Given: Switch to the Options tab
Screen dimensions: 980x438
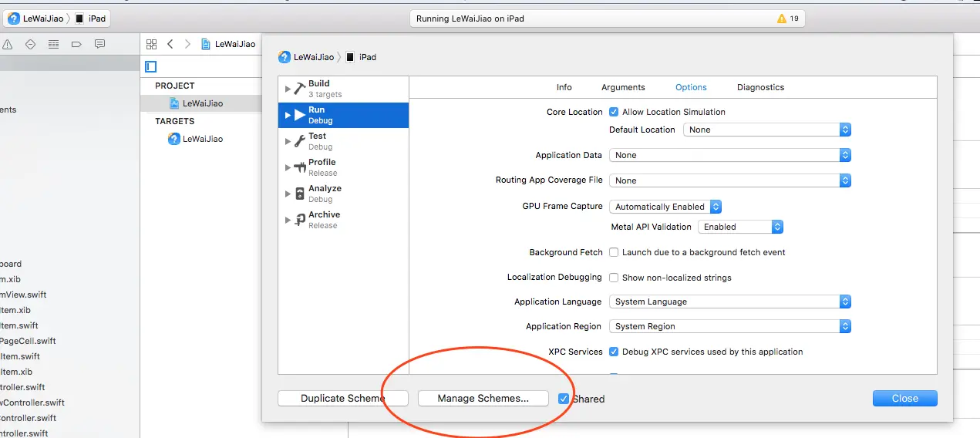Looking at the screenshot, I should (x=691, y=87).
